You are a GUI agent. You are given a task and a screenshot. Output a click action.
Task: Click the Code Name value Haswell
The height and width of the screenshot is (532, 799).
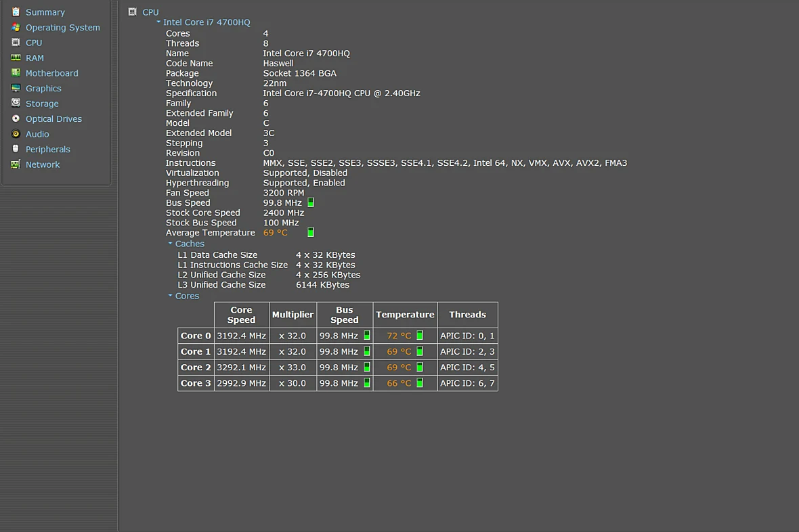click(278, 63)
